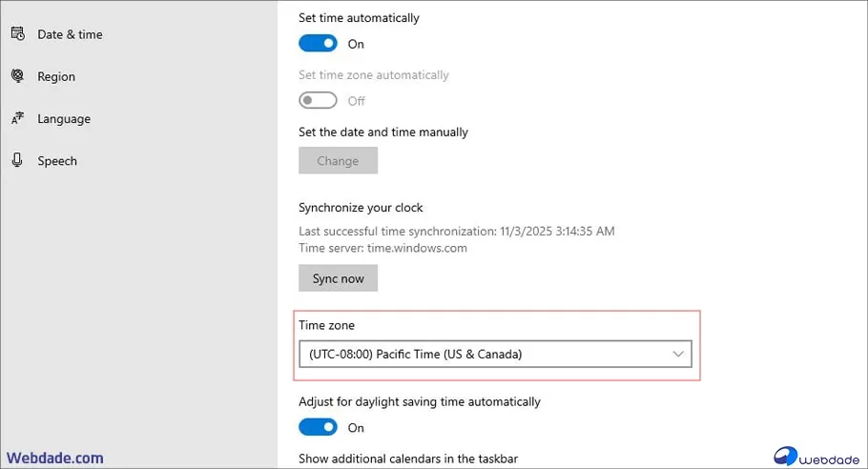
Task: Click the Time zone label
Action: pyautogui.click(x=326, y=325)
